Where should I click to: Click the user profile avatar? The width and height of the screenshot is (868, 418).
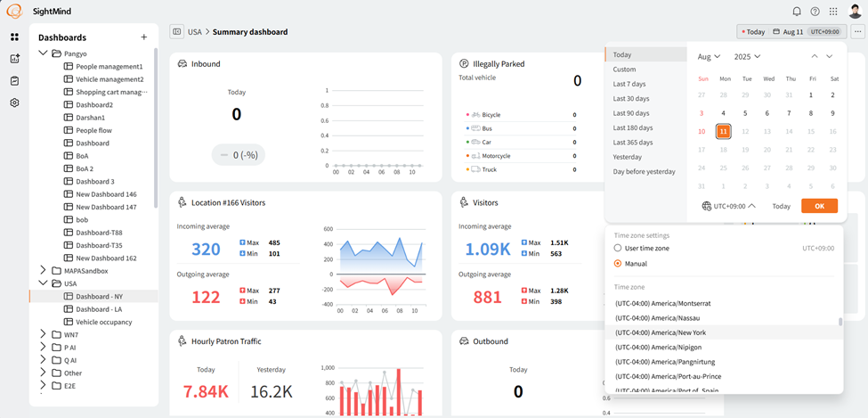pyautogui.click(x=855, y=12)
